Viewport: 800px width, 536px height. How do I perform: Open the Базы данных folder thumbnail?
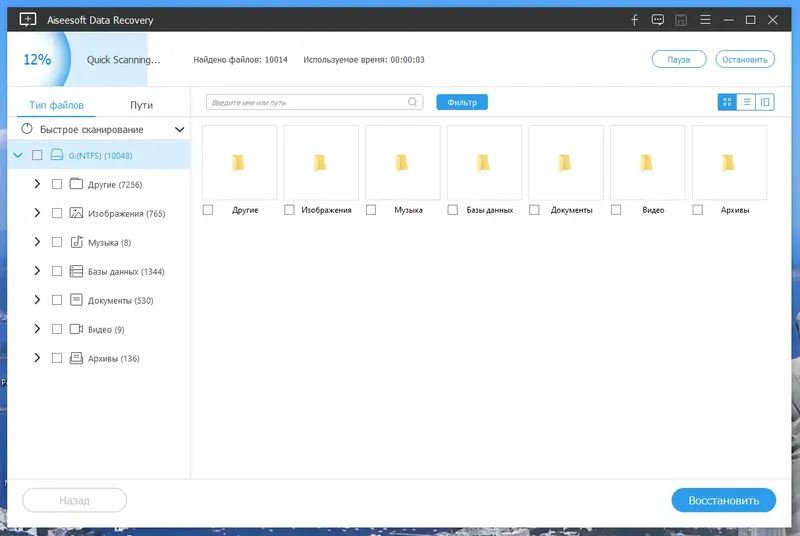(x=484, y=163)
